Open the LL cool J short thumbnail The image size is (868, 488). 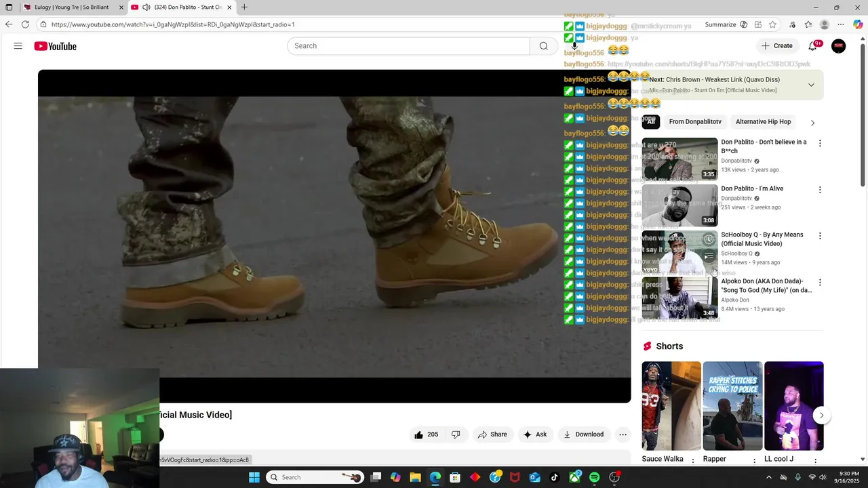pyautogui.click(x=794, y=406)
